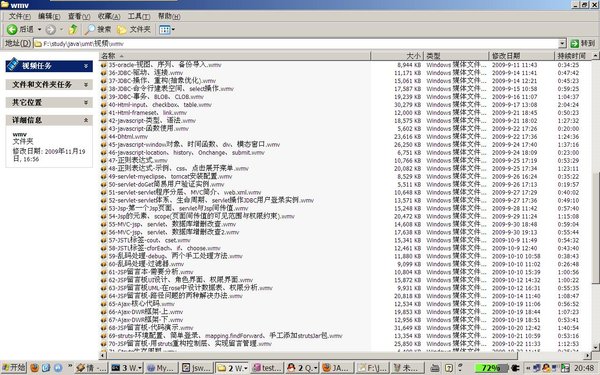Select file 43-javascript-函数使用.wmv
600x375 pixels.
click(x=148, y=129)
